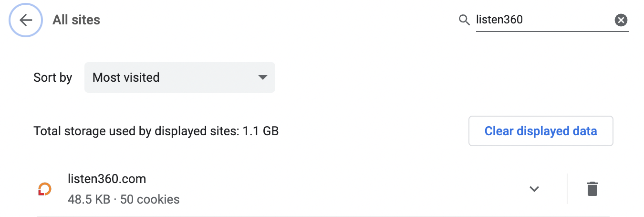Focus the search field containing listen360
Viewport: 644px width, 217px height.
click(x=545, y=20)
